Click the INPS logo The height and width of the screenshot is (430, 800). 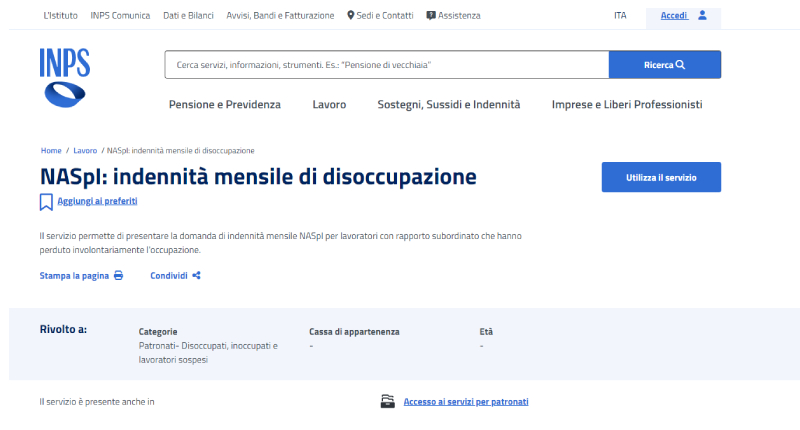tap(65, 78)
